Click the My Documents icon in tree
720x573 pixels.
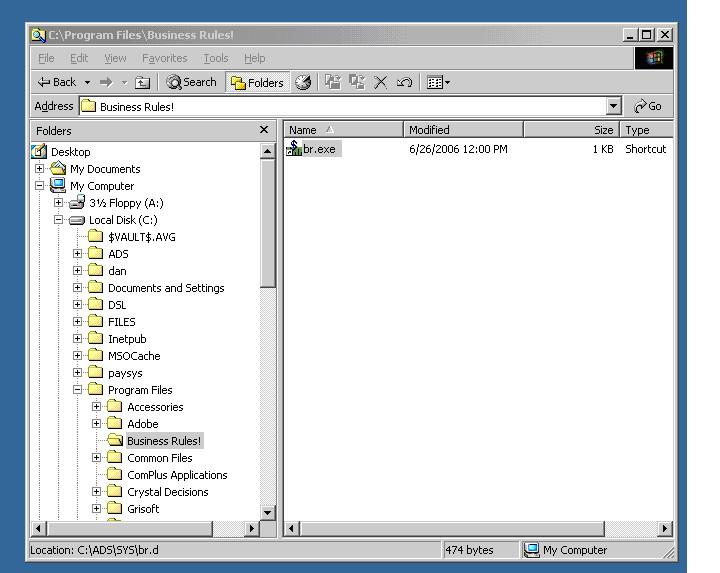pyautogui.click(x=58, y=168)
